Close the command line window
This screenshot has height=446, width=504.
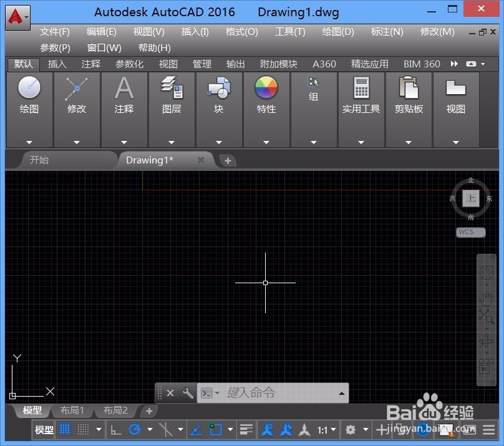pyautogui.click(x=170, y=392)
